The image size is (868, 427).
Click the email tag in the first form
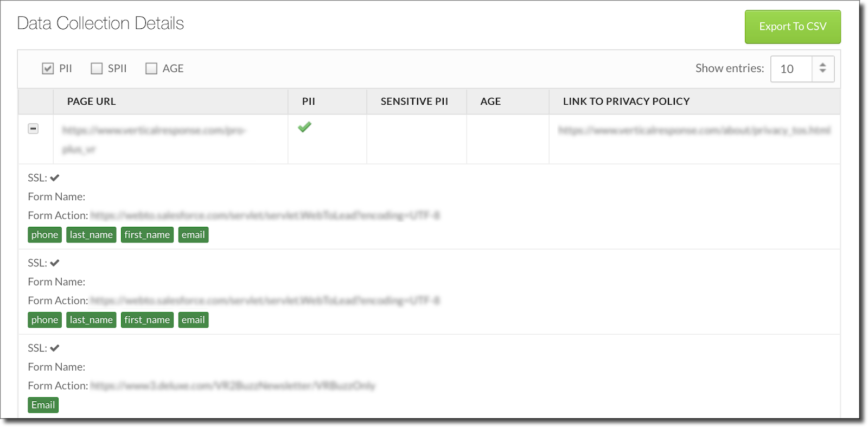point(193,234)
